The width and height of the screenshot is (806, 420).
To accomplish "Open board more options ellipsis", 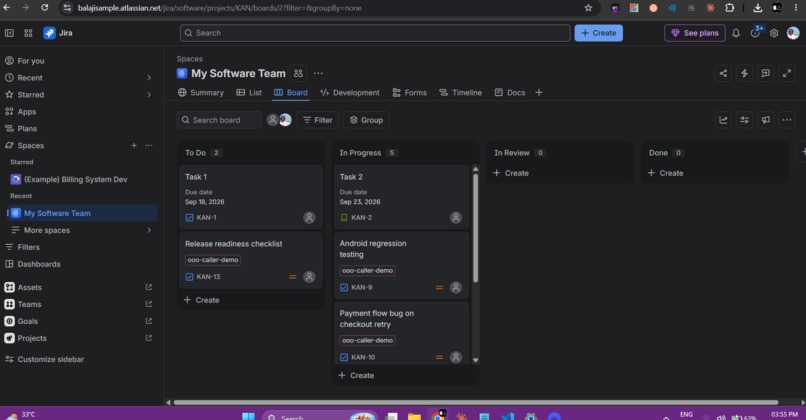I will pyautogui.click(x=786, y=120).
